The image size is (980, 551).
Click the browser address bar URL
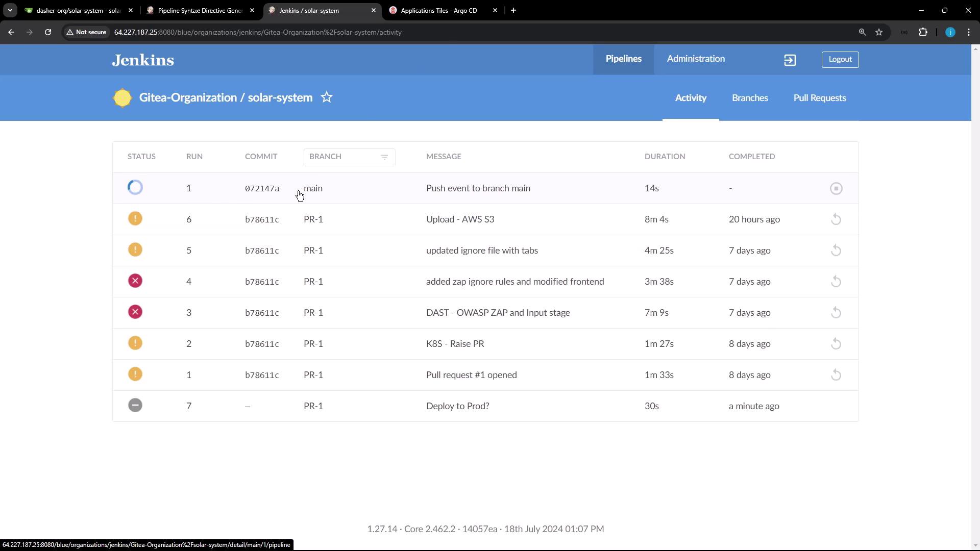click(x=258, y=32)
